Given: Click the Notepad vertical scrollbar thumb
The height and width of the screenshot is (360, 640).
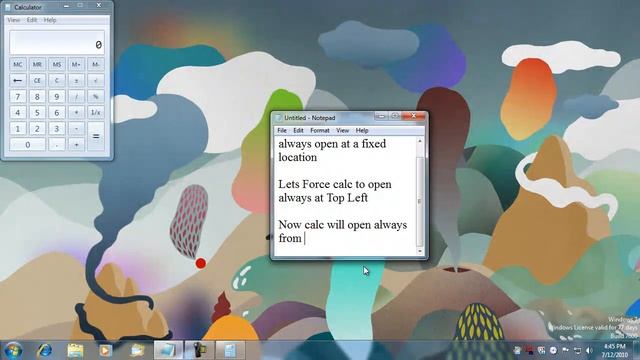Looking at the screenshot, I should click(x=420, y=201).
